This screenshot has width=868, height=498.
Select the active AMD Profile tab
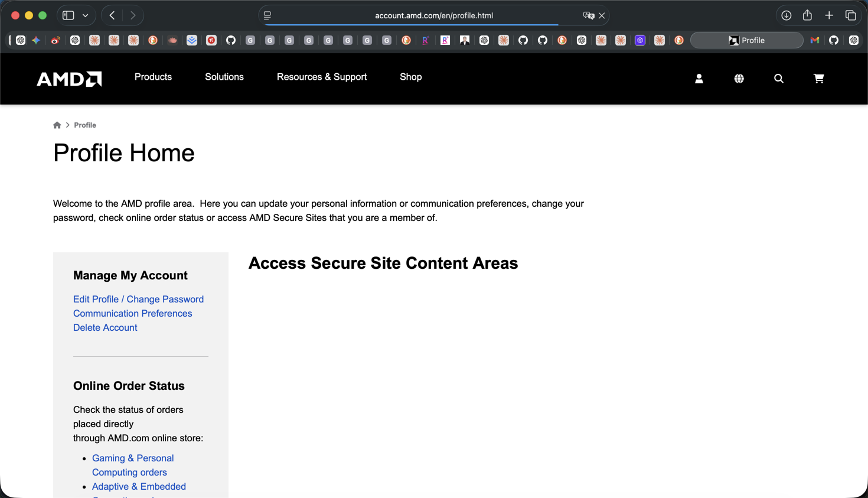click(747, 40)
